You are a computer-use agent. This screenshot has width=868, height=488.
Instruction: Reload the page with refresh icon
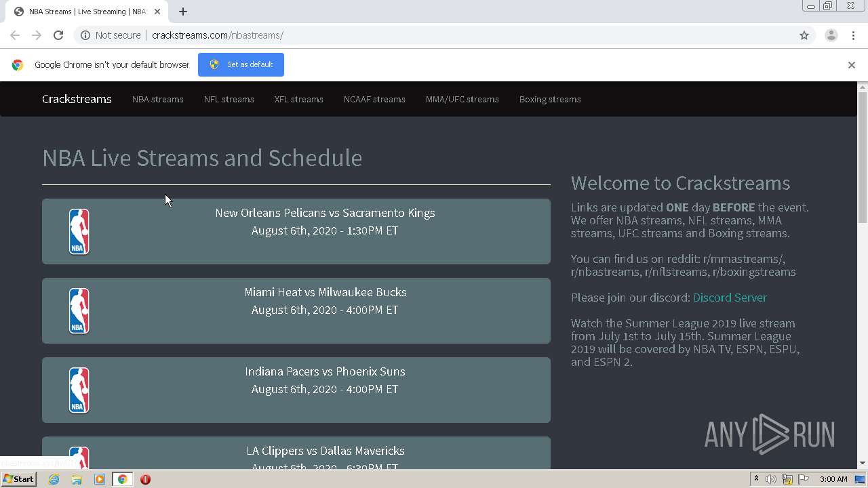tap(58, 35)
